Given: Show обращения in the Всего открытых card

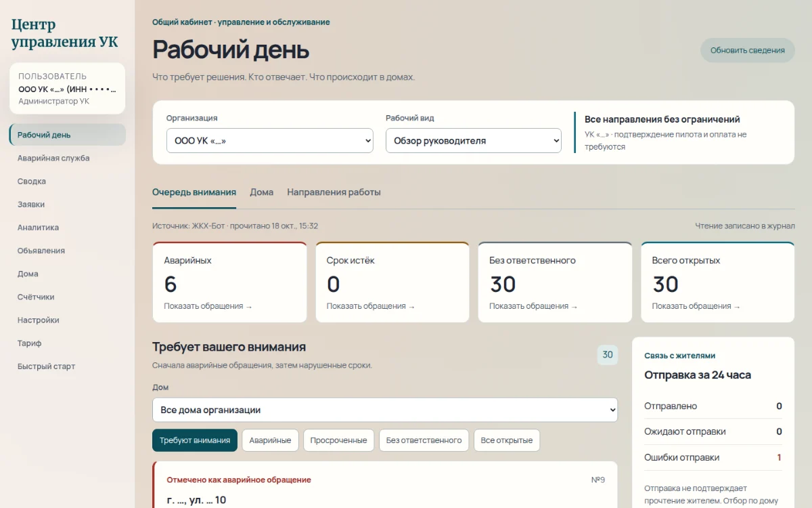Looking at the screenshot, I should pos(696,306).
